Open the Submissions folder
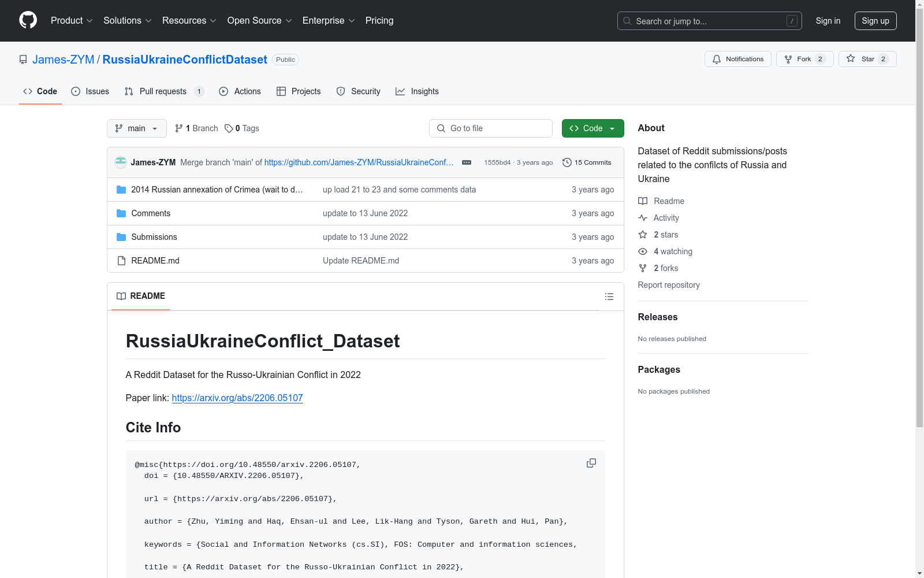924x578 pixels. [x=154, y=237]
